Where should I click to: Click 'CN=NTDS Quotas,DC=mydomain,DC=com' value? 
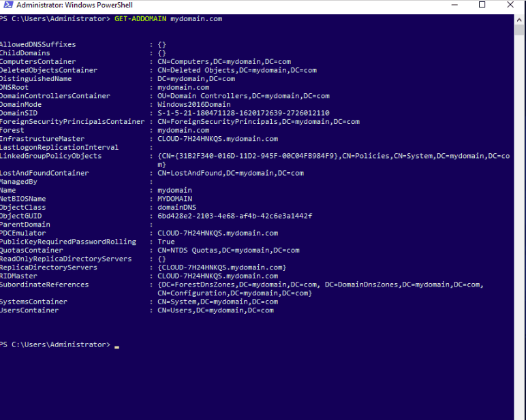(228, 251)
